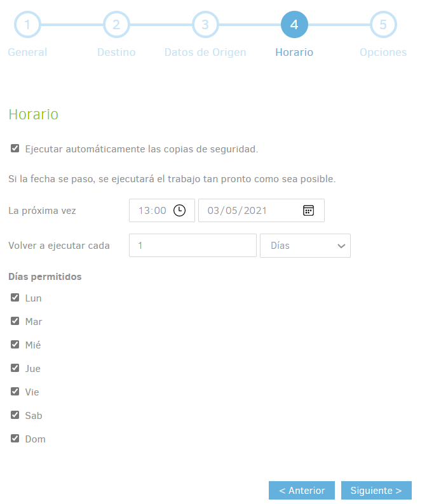Viewport: 427px width, 504px height.
Task: Disable automatic backup execution checkbox
Action: tap(15, 149)
